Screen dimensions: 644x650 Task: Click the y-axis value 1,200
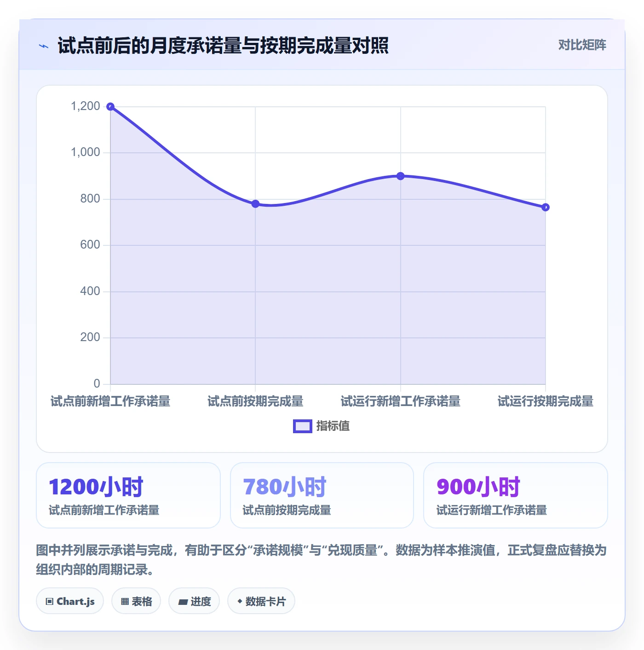coord(86,106)
